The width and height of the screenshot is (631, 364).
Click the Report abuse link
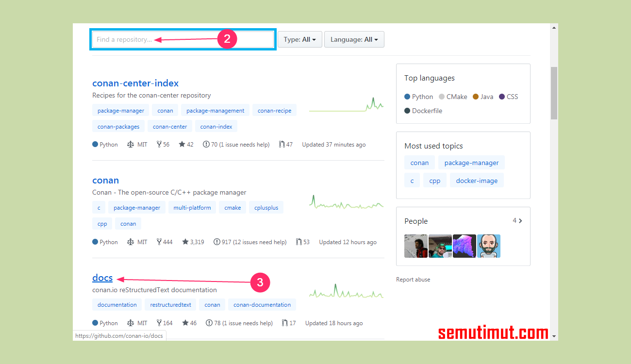click(x=413, y=279)
